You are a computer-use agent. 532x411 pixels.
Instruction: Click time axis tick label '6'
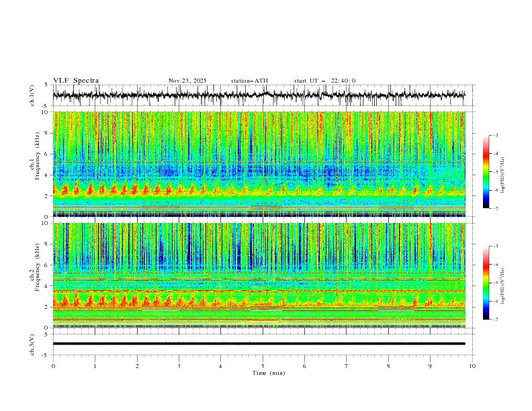coord(304,366)
